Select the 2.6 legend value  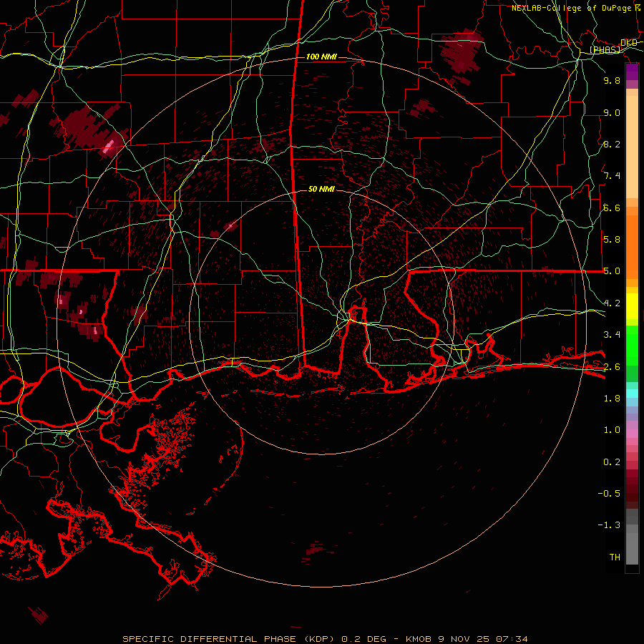pyautogui.click(x=612, y=366)
